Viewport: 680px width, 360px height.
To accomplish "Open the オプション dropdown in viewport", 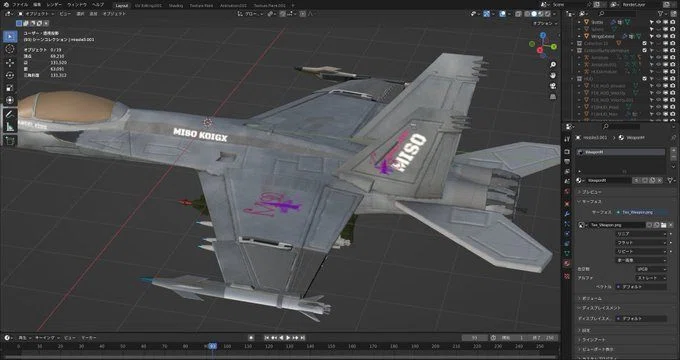I will pyautogui.click(x=545, y=23).
